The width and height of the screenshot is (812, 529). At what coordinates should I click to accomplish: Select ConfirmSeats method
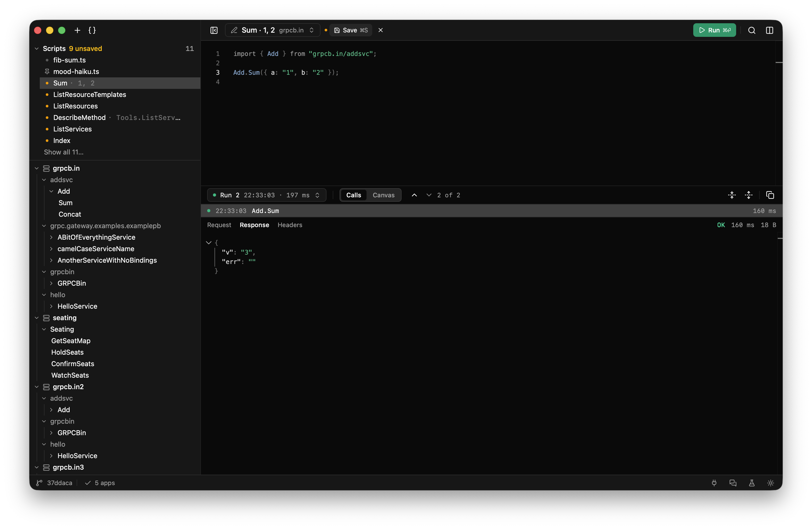(73, 364)
